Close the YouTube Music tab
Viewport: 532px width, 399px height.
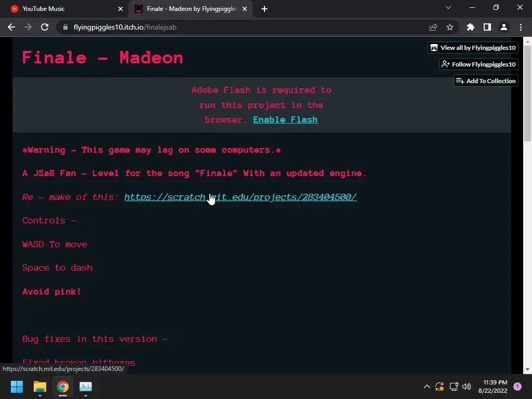121,9
